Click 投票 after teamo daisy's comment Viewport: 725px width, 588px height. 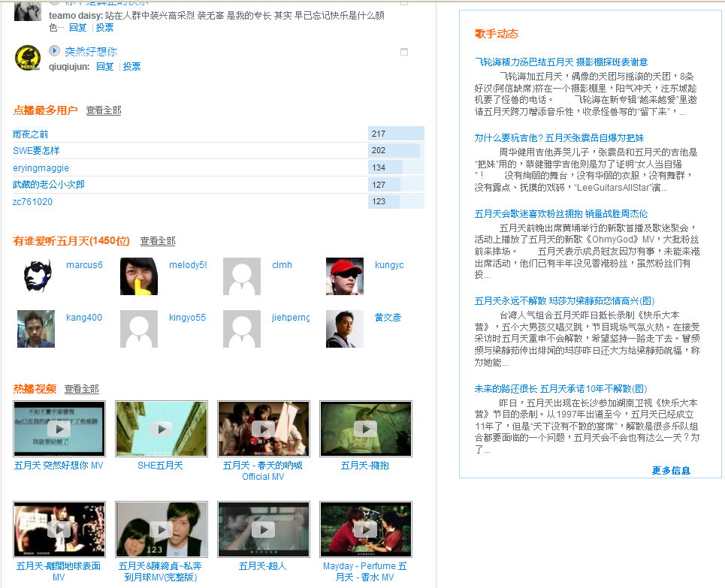click(x=105, y=28)
